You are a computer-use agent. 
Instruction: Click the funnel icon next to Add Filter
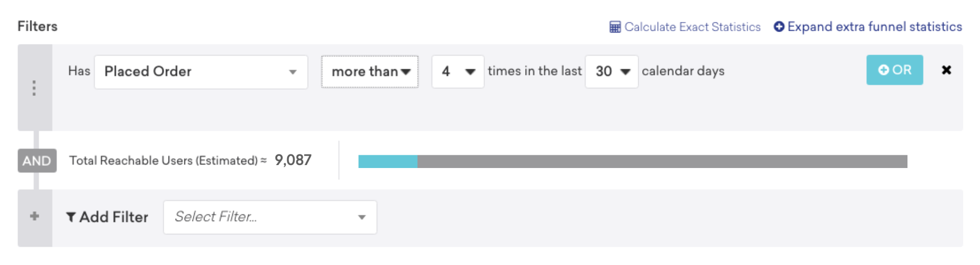[x=71, y=217]
